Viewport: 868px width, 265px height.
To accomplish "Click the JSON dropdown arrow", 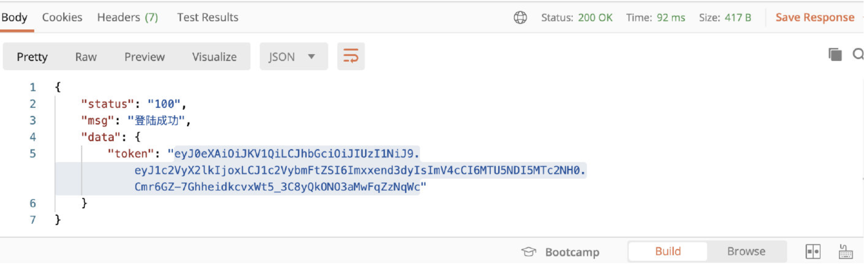I will (311, 57).
